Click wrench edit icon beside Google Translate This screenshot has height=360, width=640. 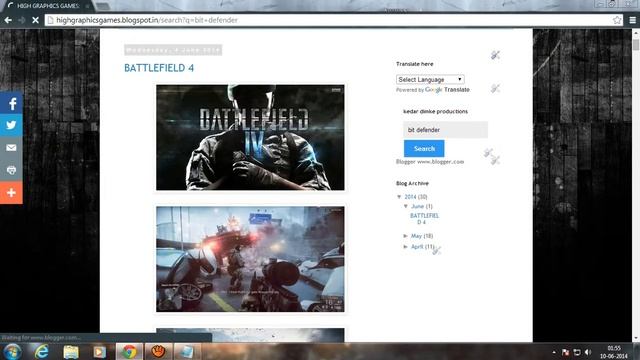pos(495,88)
